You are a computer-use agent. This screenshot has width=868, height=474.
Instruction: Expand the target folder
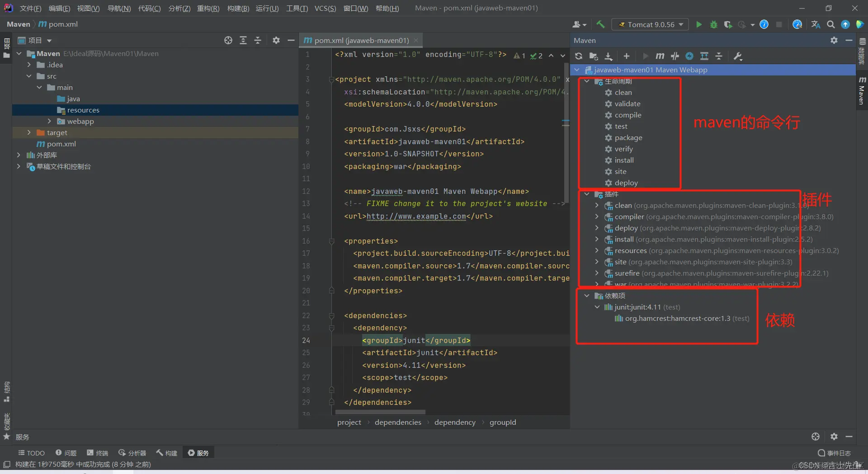click(29, 132)
